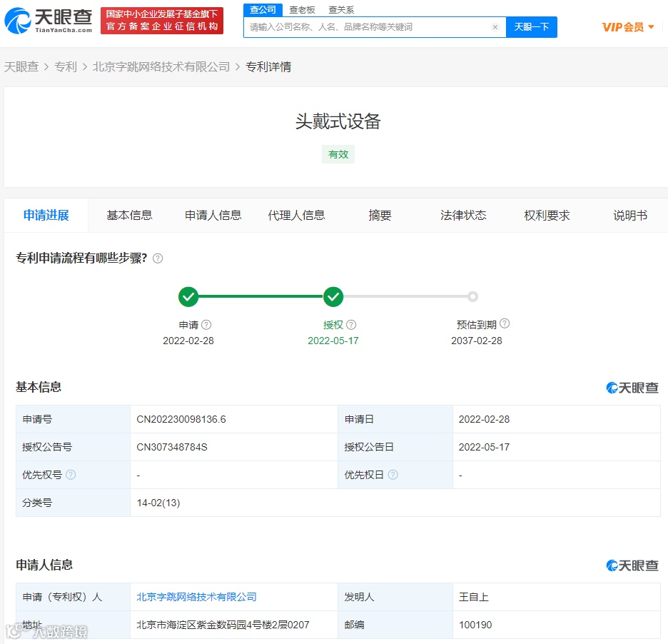
Task: Click help icon beside 预估到期
Action: click(505, 323)
